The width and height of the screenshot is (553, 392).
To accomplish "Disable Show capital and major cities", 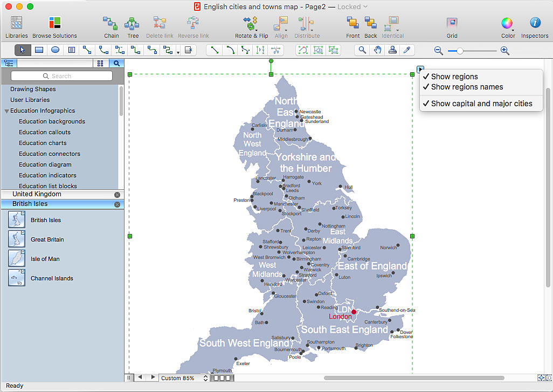I will 481,104.
